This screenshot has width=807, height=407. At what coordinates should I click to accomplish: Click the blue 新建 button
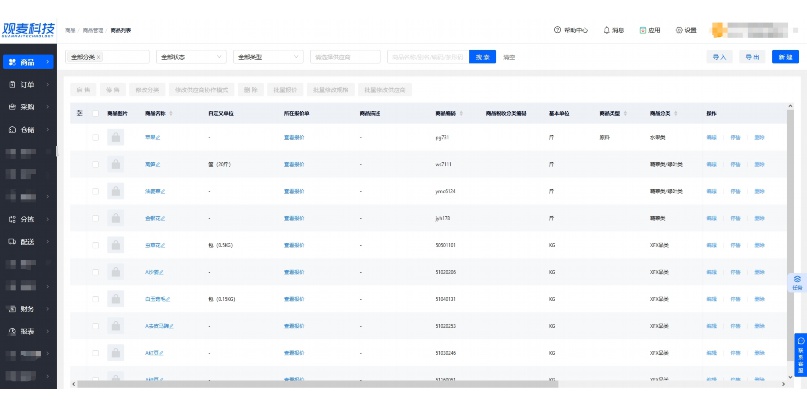(785, 57)
